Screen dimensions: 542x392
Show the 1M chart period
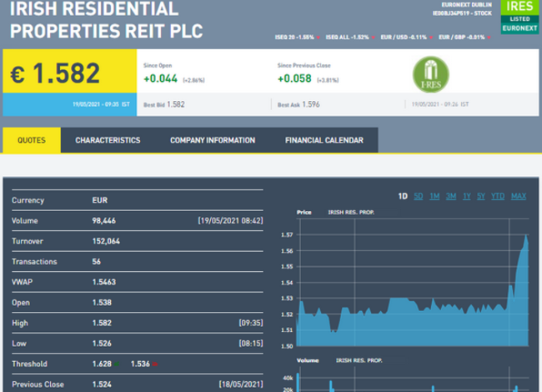pos(434,196)
